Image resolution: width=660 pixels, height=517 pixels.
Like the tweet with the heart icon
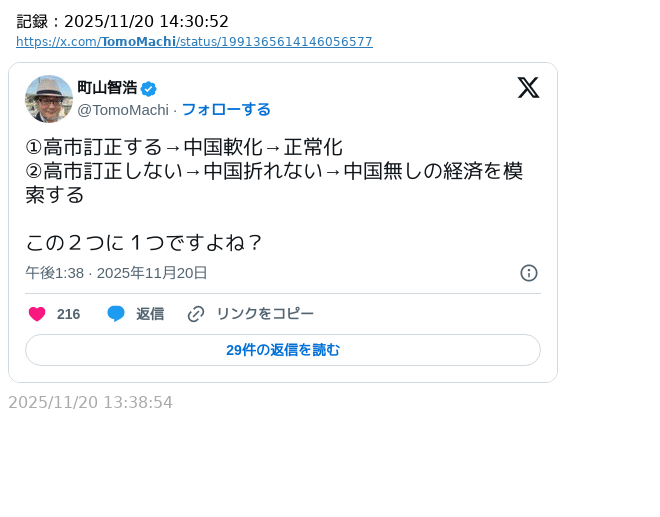tap(37, 314)
